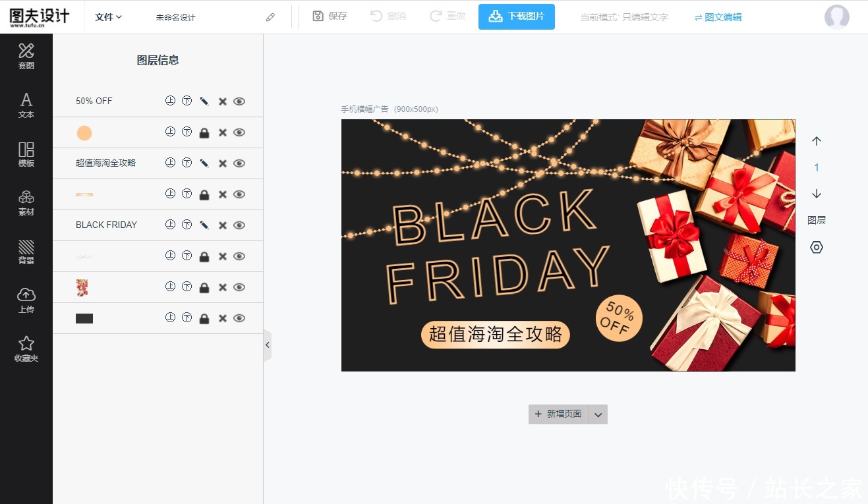
Task: Click the 未命名设计 title field to rename
Action: [177, 16]
